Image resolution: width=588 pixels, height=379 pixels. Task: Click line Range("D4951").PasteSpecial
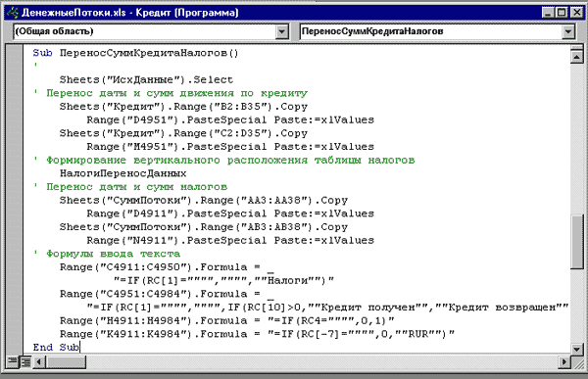click(x=230, y=119)
